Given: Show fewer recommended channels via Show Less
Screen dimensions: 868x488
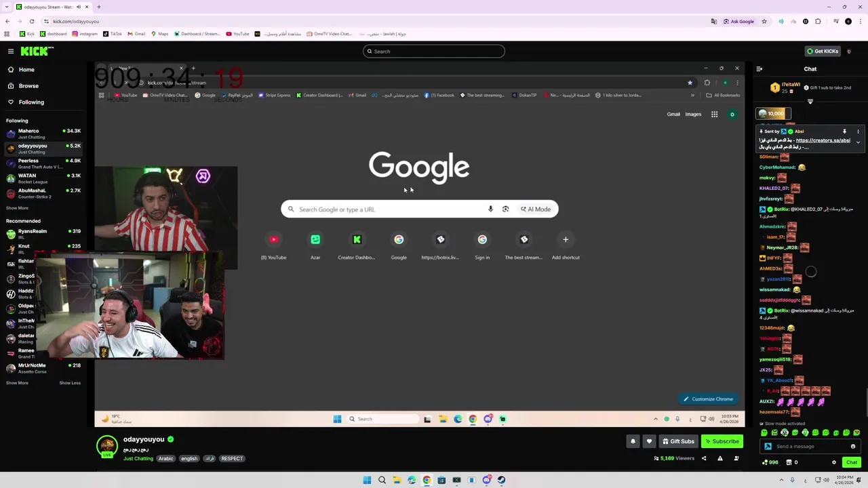Looking at the screenshot, I should tap(70, 383).
